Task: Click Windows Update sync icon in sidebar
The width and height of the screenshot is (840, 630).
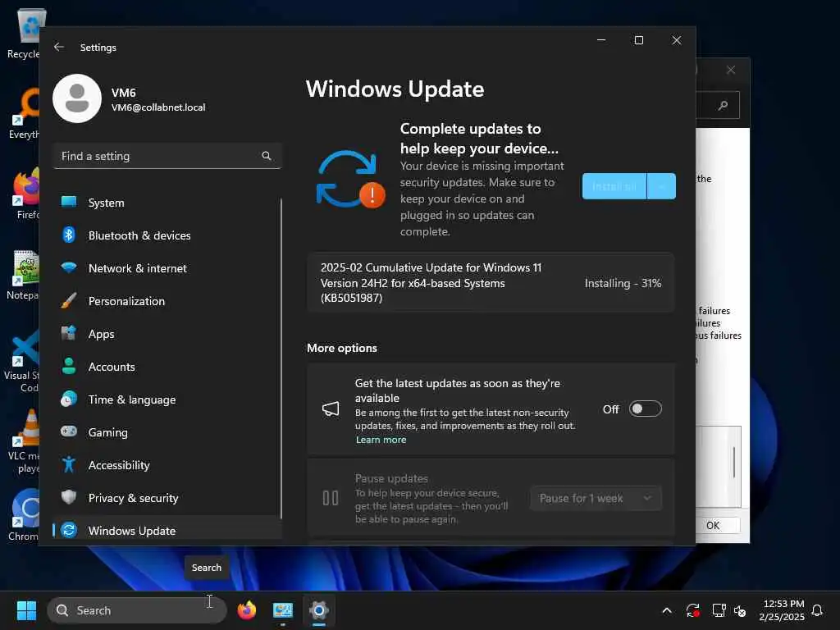Action: point(69,531)
